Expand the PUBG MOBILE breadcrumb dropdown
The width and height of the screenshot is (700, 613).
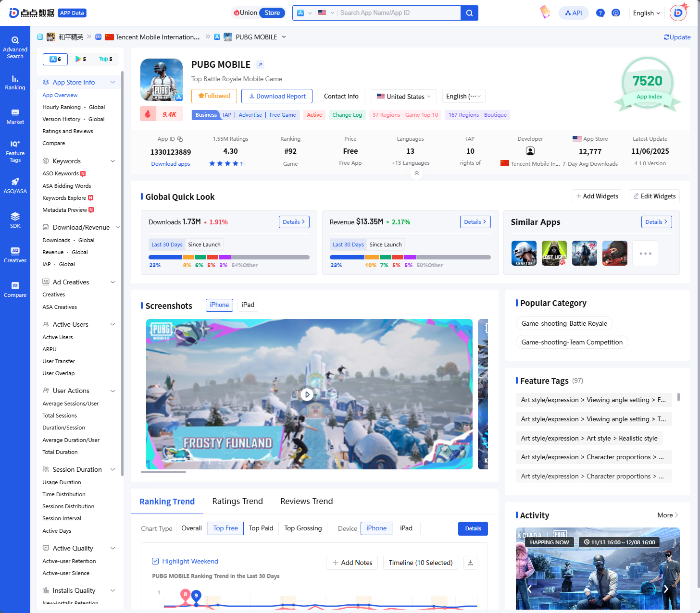(284, 37)
